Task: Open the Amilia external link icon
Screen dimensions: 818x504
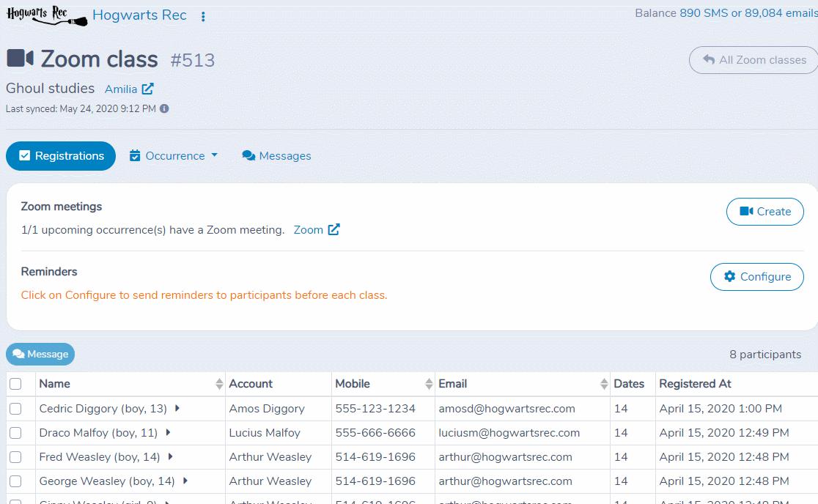Action: (147, 89)
